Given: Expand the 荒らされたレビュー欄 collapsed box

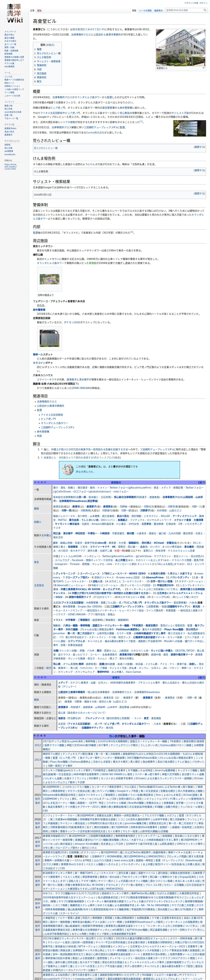Looking at the screenshot, I should pyautogui.click(x=199, y=147).
